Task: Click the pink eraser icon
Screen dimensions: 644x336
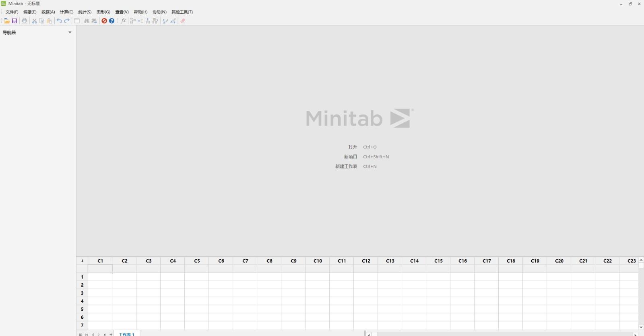Action: 183,21
